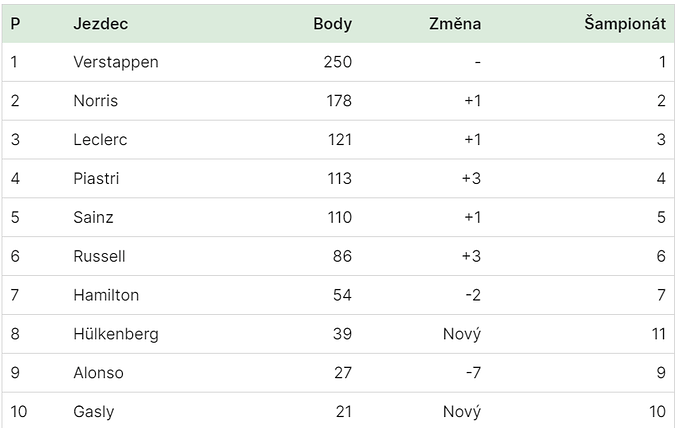Click the Alonso driver cell
690x428 pixels.
[99, 373]
